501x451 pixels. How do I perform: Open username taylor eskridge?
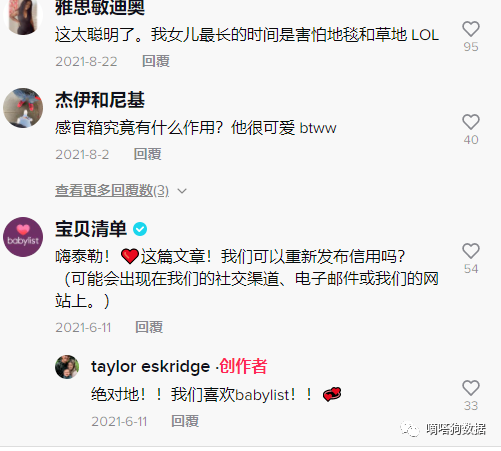150,367
